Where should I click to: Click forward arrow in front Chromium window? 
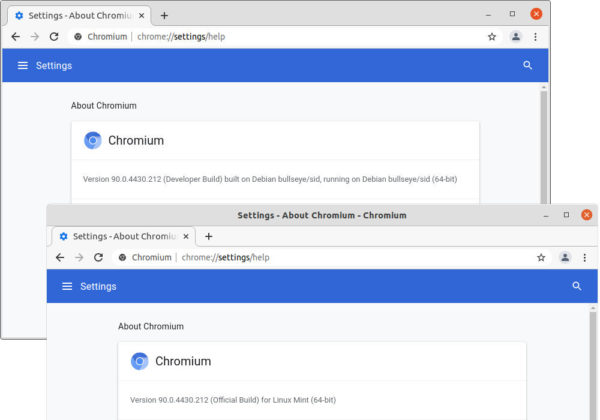pyautogui.click(x=79, y=257)
